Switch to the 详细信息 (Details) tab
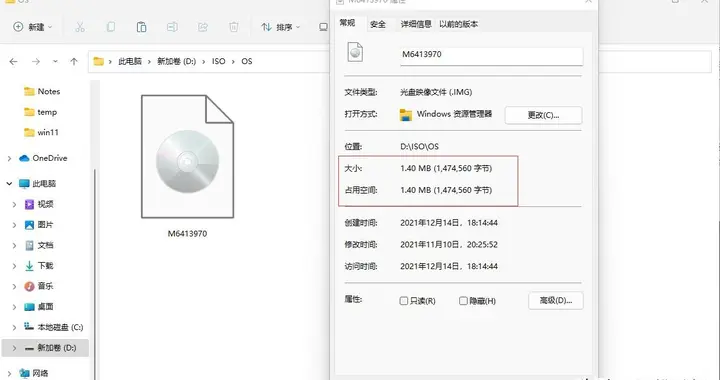 (416, 24)
